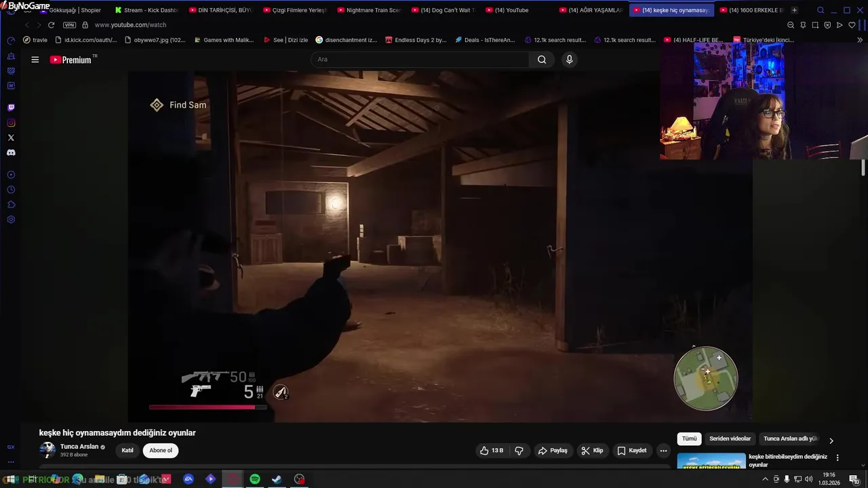Open the Tunca Arslan channel link
Image resolution: width=868 pixels, height=488 pixels.
79,447
